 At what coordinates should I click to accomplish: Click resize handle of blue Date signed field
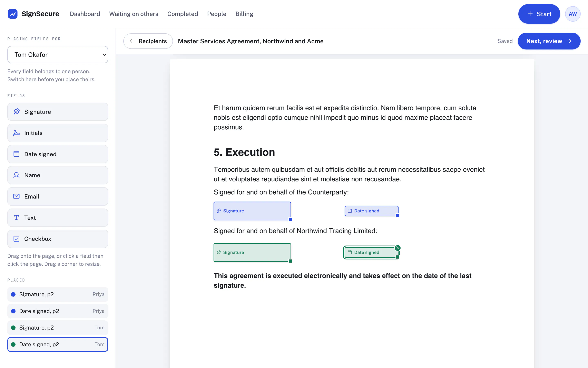(398, 215)
